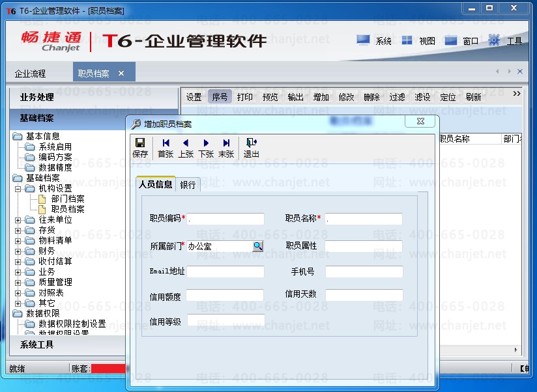
Task: Close the 职员档案 tab with X
Action: [121, 73]
